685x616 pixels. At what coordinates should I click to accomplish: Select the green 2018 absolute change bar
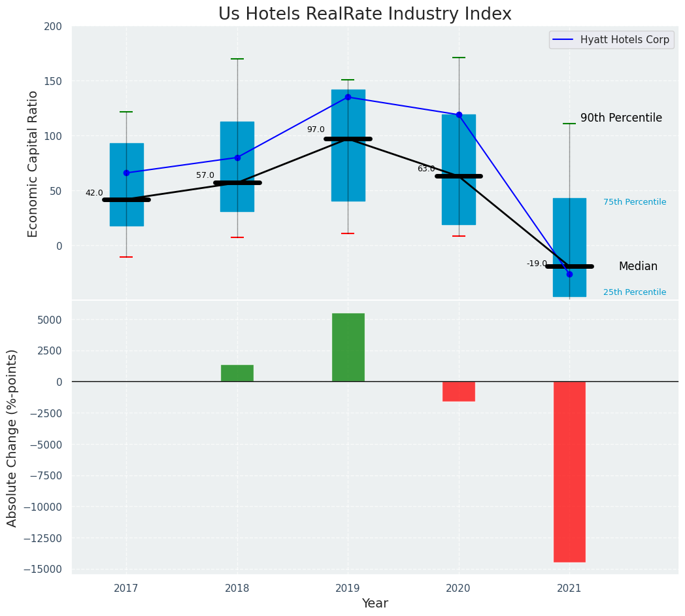[x=237, y=373]
